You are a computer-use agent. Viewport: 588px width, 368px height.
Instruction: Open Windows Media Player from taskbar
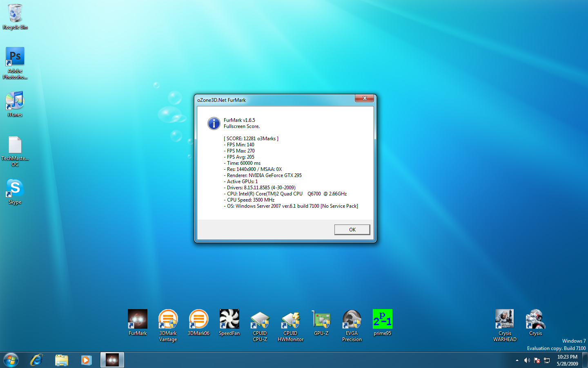(86, 360)
